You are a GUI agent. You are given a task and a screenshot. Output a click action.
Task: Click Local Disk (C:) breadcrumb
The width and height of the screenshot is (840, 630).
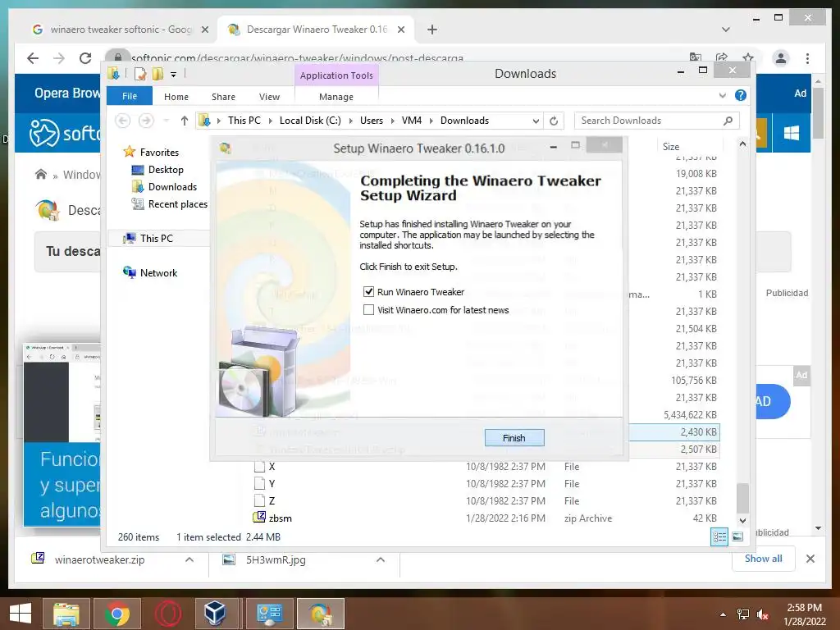(310, 121)
